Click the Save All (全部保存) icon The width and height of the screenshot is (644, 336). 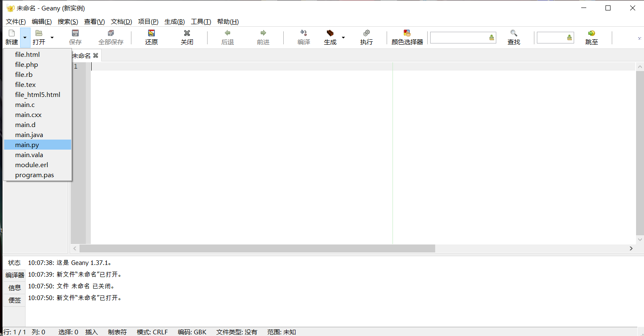111,37
